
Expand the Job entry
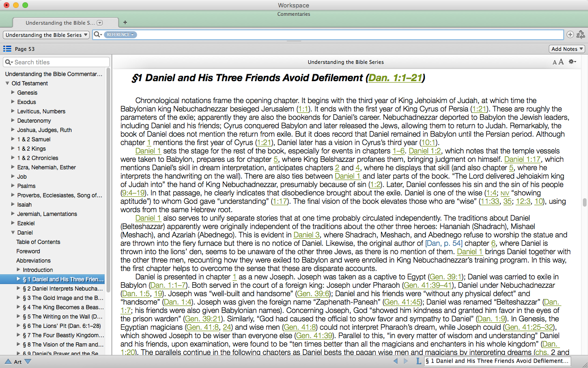pyautogui.click(x=13, y=176)
